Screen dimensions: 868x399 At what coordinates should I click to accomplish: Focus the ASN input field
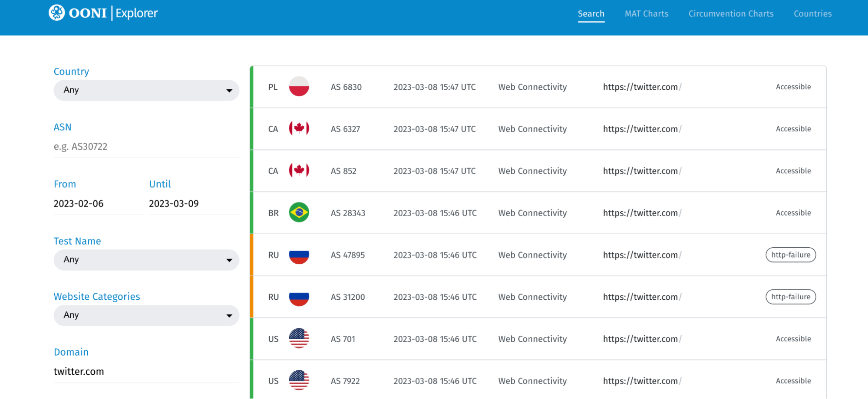pos(146,147)
